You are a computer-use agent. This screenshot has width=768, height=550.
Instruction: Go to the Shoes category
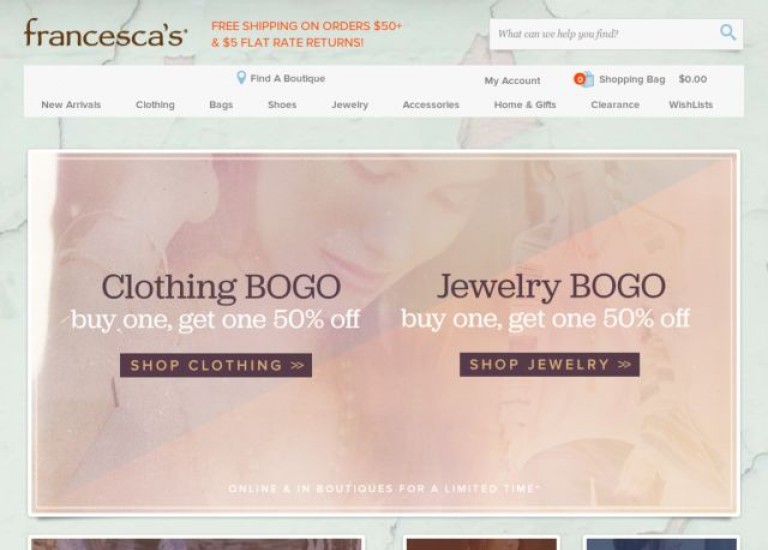pyautogui.click(x=282, y=105)
